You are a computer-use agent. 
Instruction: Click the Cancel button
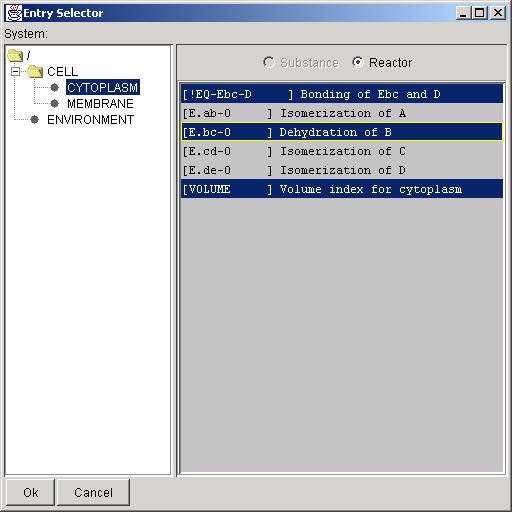coord(93,492)
